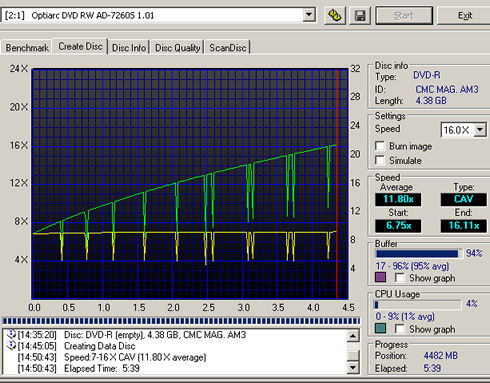This screenshot has width=490, height=383.
Task: Click the disc icon beside Creating Data Disc
Action: pyautogui.click(x=11, y=346)
